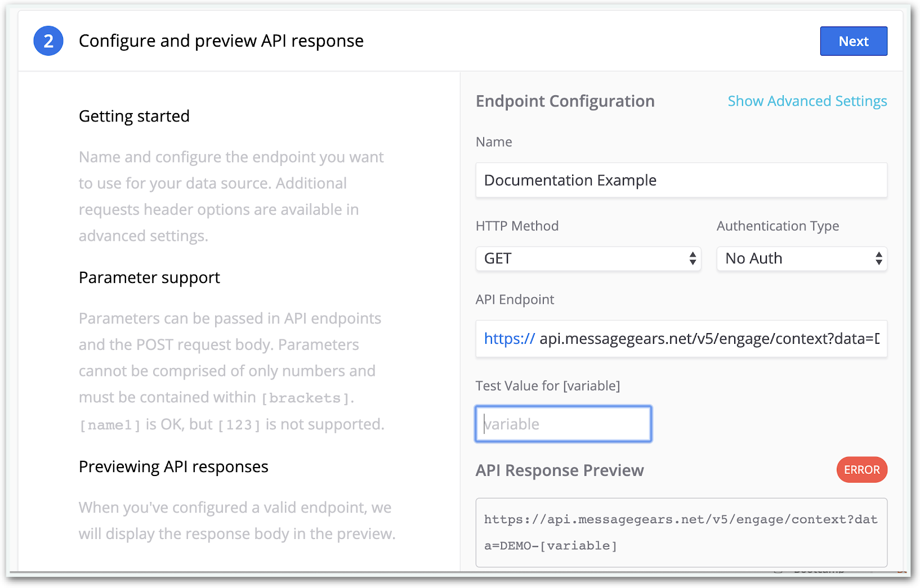Click the API Response Preview heading
The width and height of the screenshot is (920, 588).
560,470
